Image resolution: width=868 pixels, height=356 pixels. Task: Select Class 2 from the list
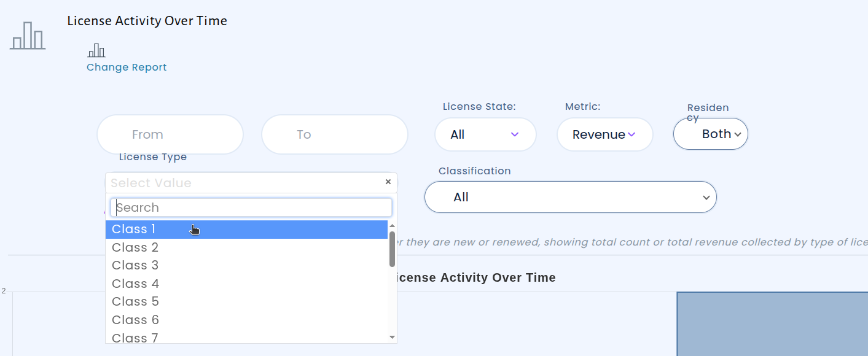pyautogui.click(x=246, y=247)
